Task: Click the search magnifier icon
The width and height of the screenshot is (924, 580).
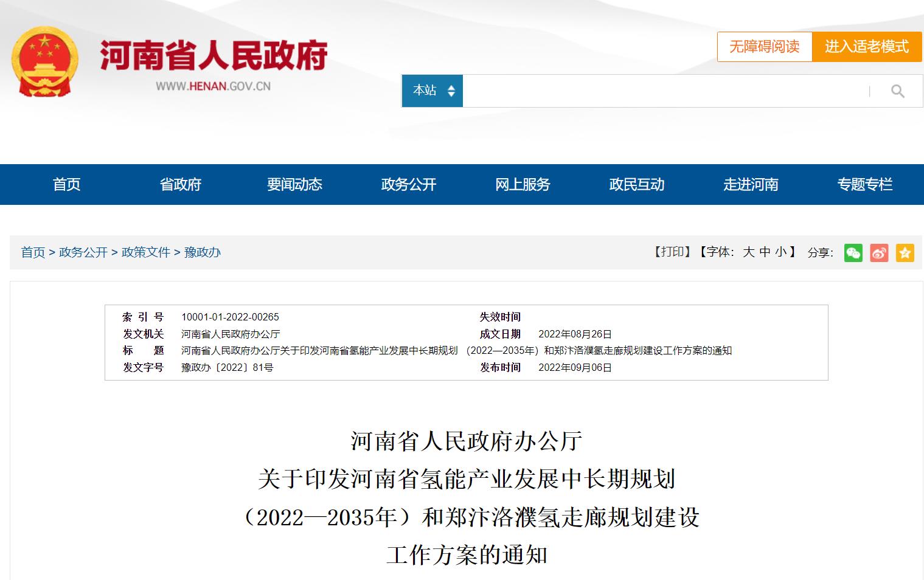Action: coord(897,91)
